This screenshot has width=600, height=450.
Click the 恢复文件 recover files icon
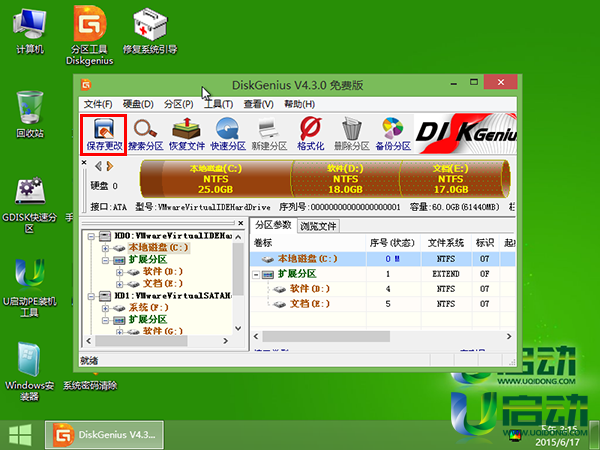[187, 135]
